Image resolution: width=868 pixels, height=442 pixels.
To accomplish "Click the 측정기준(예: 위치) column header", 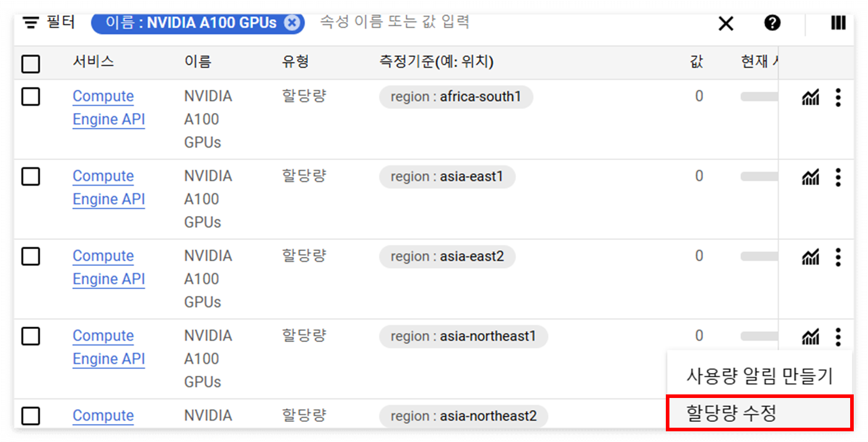I will (x=436, y=62).
